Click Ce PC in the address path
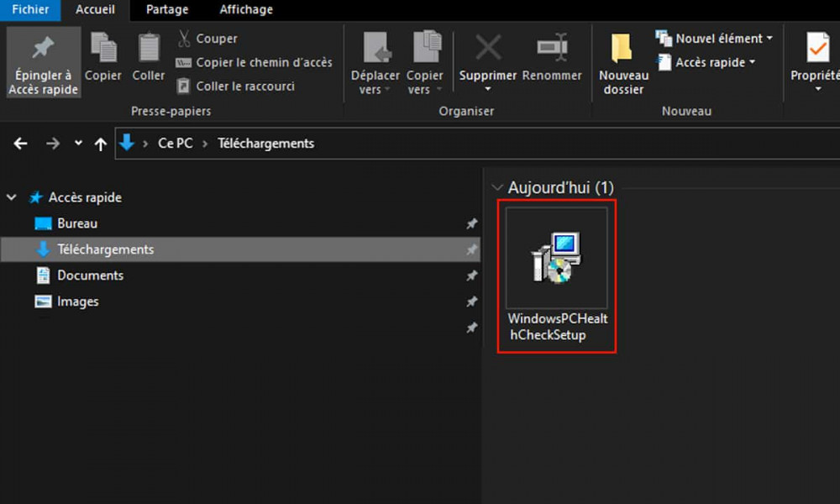 pos(176,144)
